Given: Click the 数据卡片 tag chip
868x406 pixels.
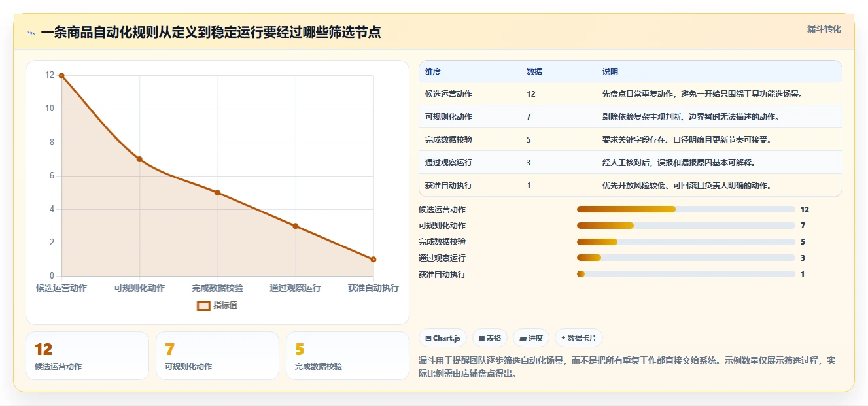Looking at the screenshot, I should point(578,338).
